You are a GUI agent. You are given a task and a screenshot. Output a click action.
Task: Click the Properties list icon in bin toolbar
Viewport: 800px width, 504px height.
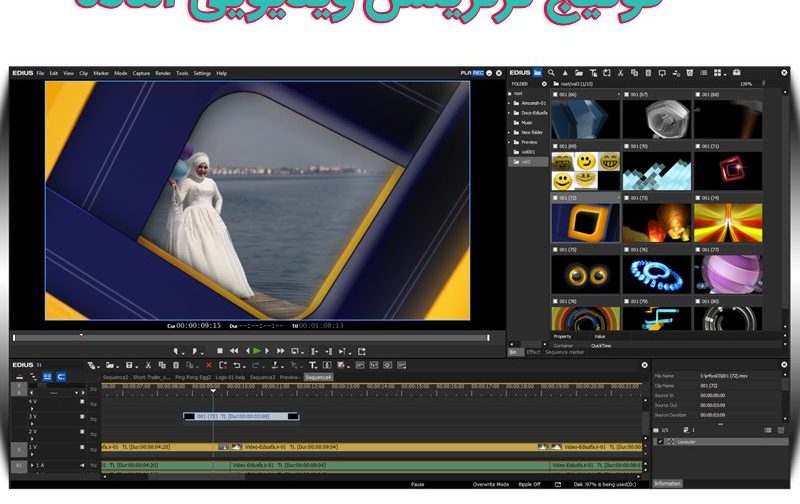pyautogui.click(x=704, y=73)
